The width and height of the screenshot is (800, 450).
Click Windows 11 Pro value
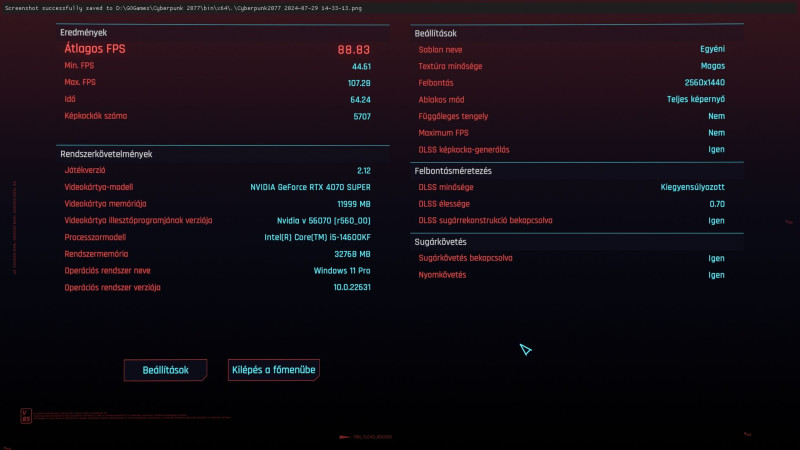click(342, 271)
